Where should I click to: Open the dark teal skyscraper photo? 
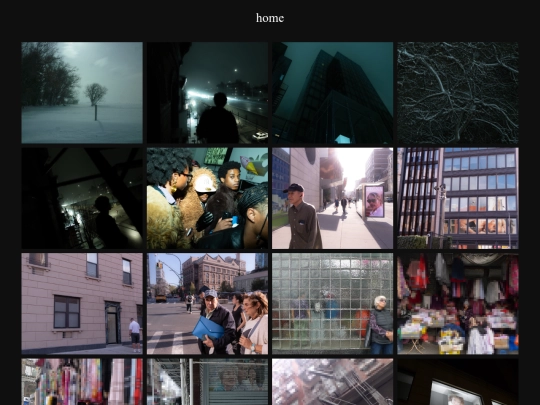tap(333, 93)
